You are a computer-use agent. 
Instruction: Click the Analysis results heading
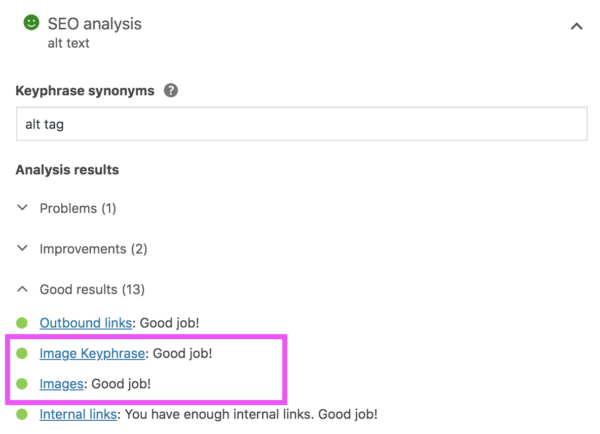67,170
